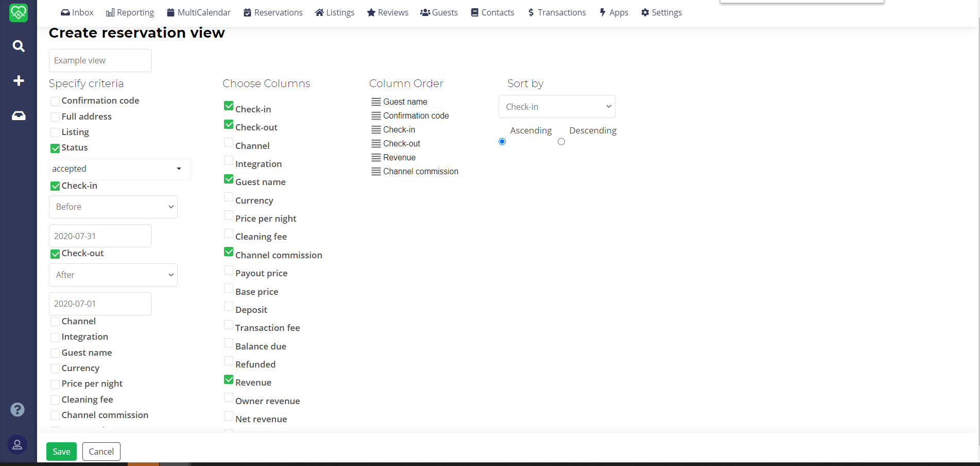
Task: Open Reservations page
Action: (273, 12)
